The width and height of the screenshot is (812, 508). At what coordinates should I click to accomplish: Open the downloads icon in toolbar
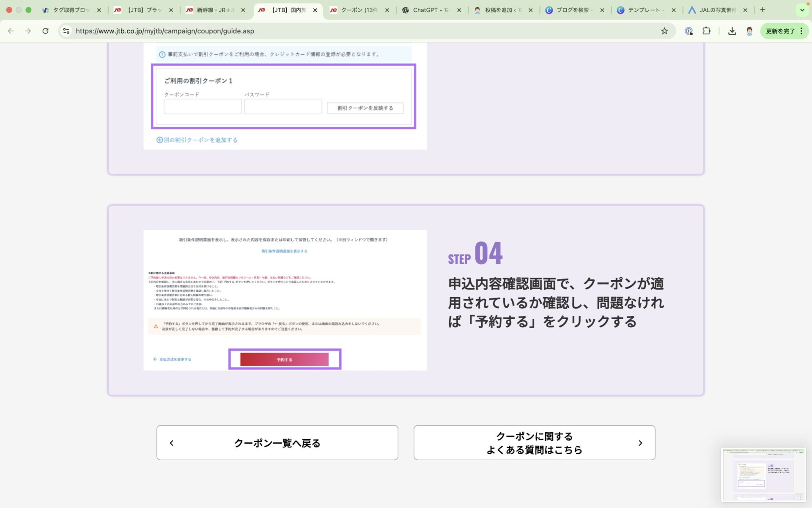pyautogui.click(x=732, y=31)
